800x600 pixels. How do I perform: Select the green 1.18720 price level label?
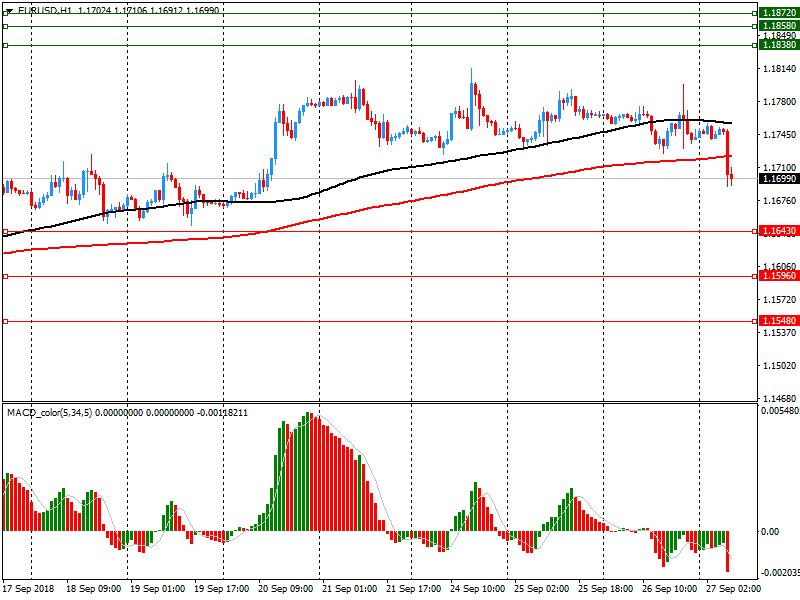[778, 12]
